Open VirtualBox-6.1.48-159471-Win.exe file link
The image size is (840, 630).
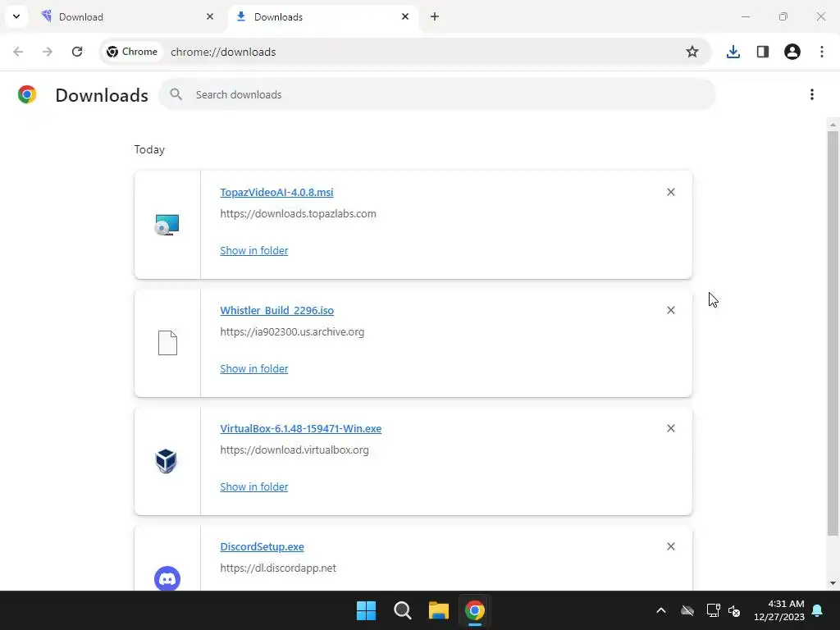point(300,428)
